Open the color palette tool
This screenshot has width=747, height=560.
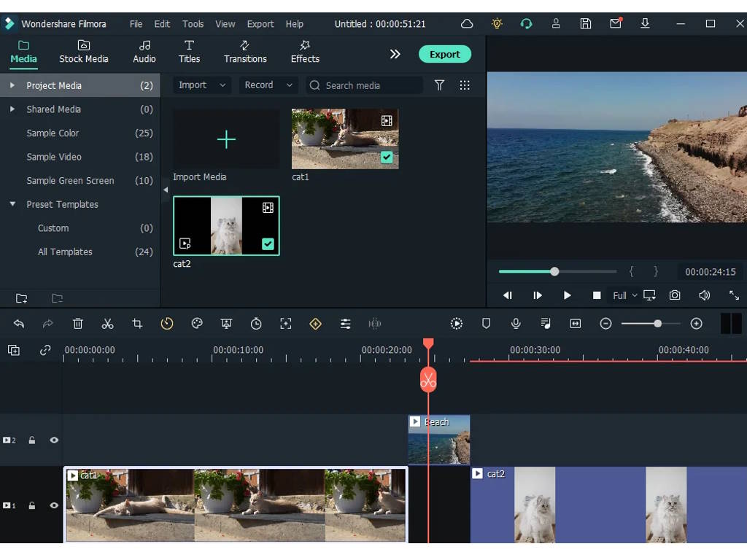(197, 324)
